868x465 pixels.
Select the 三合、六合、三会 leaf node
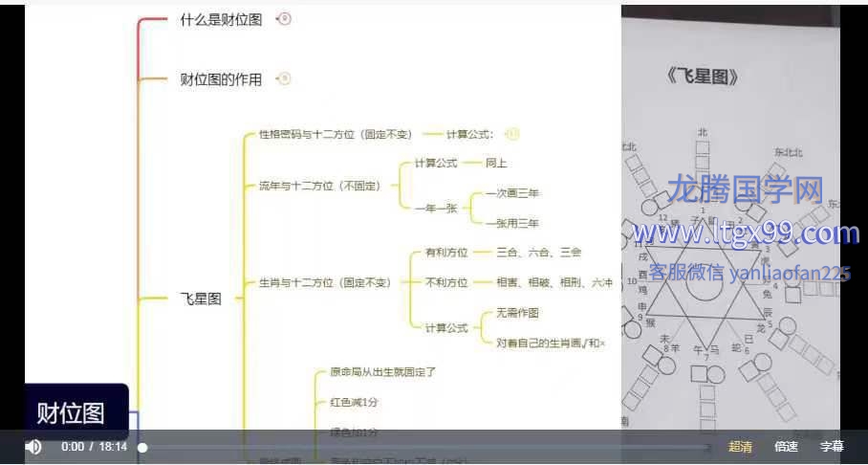tap(538, 253)
